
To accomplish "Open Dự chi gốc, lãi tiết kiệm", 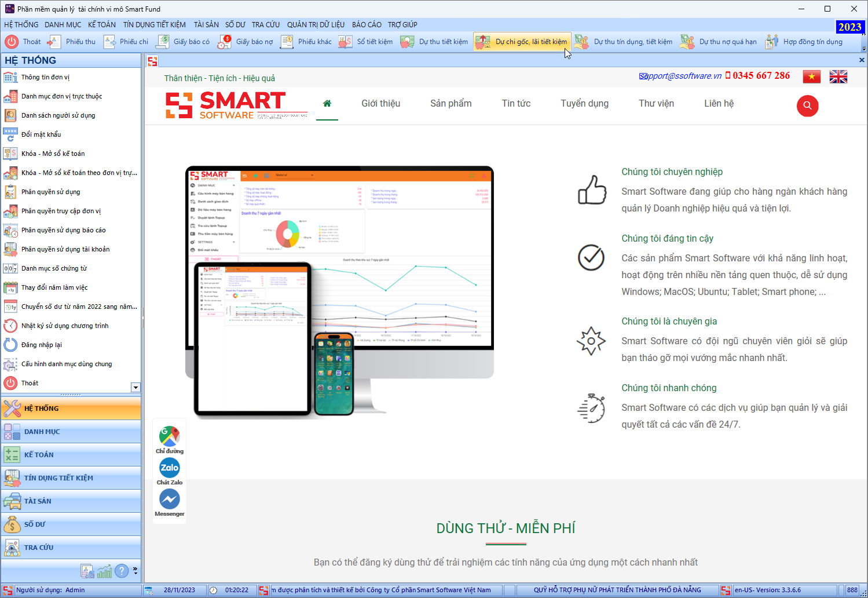I will tap(522, 42).
